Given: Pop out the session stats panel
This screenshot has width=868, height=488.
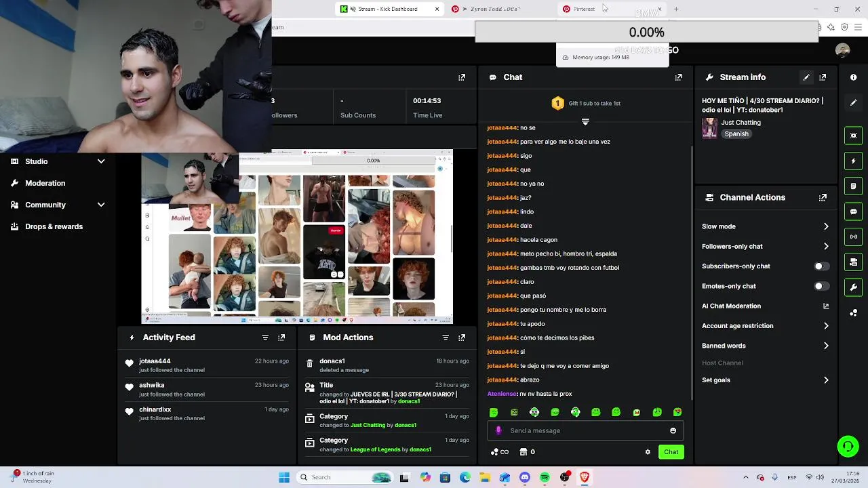Looking at the screenshot, I should 462,77.
